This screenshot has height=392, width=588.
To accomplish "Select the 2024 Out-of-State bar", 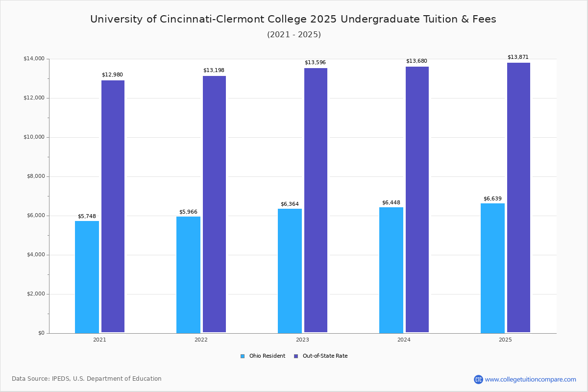I will (x=417, y=199).
